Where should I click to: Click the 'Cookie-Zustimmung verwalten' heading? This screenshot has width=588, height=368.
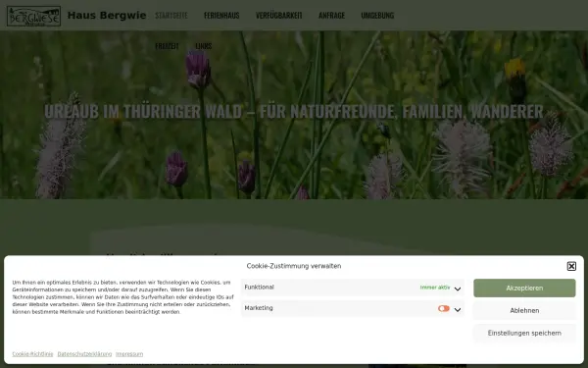pos(294,266)
